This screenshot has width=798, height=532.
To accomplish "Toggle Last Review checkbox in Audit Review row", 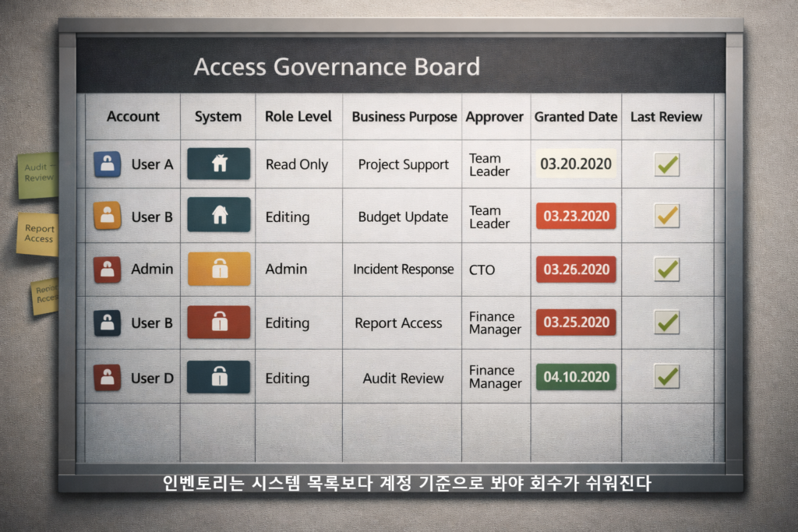I will (667, 377).
